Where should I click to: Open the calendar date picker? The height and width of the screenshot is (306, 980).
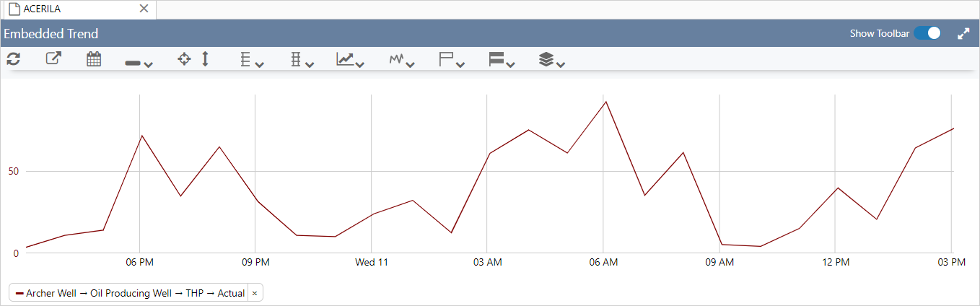[94, 59]
